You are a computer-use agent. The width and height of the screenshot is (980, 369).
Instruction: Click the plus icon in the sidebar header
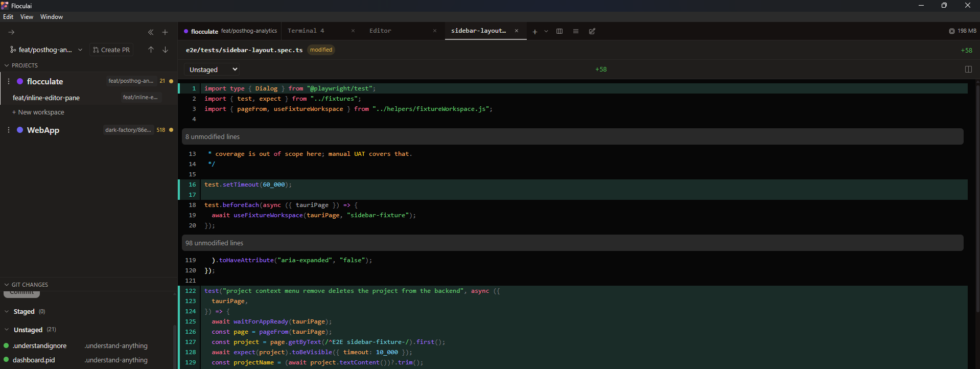click(x=165, y=32)
